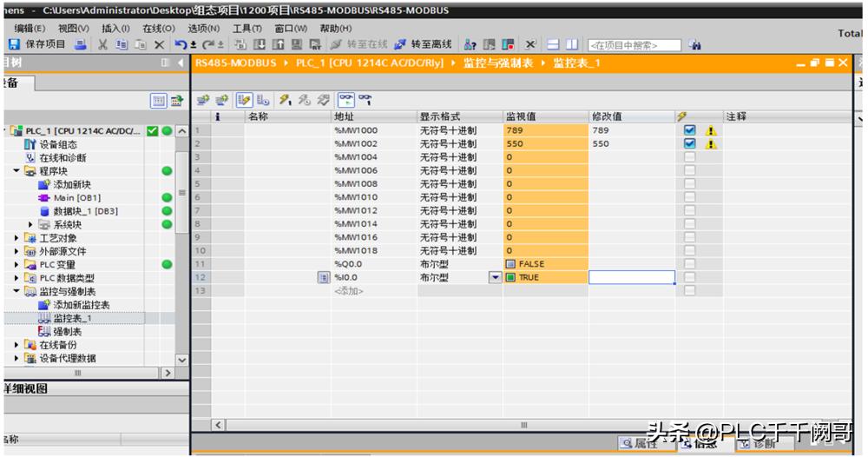Check the modify checkbox for %MW1004
This screenshot has height=457, width=868.
point(690,157)
